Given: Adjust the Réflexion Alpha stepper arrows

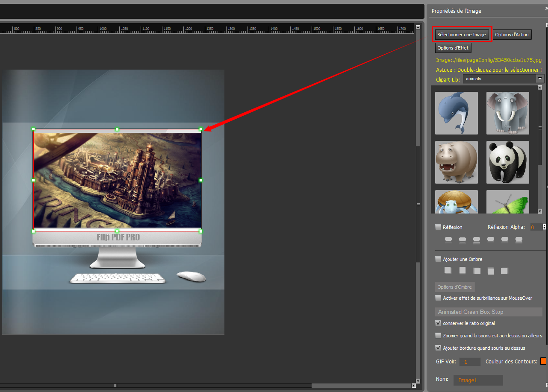Looking at the screenshot, I should pyautogui.click(x=545, y=227).
